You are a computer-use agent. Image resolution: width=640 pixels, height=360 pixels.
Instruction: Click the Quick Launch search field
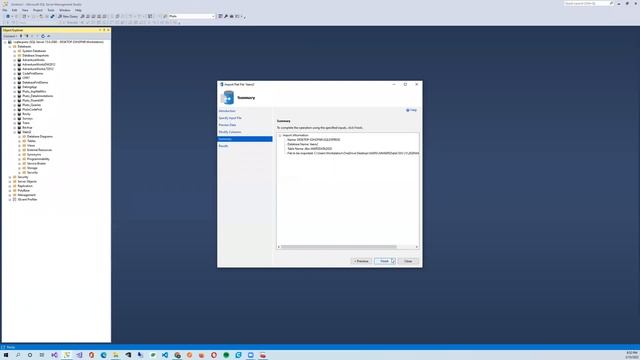(x=589, y=3)
